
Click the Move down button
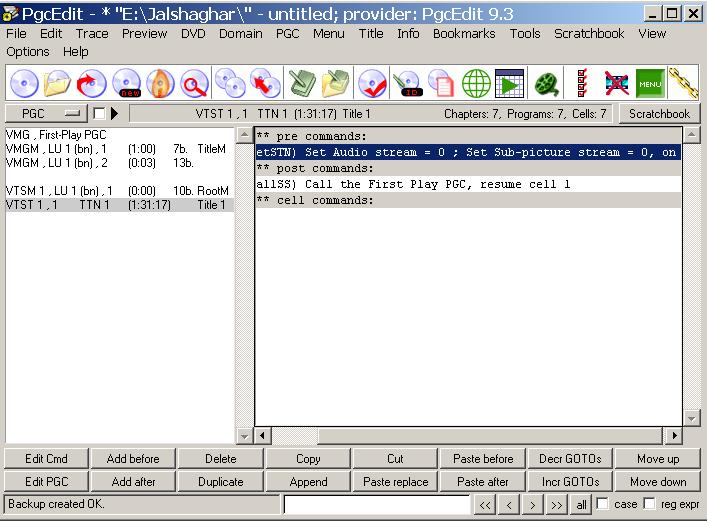[658, 482]
